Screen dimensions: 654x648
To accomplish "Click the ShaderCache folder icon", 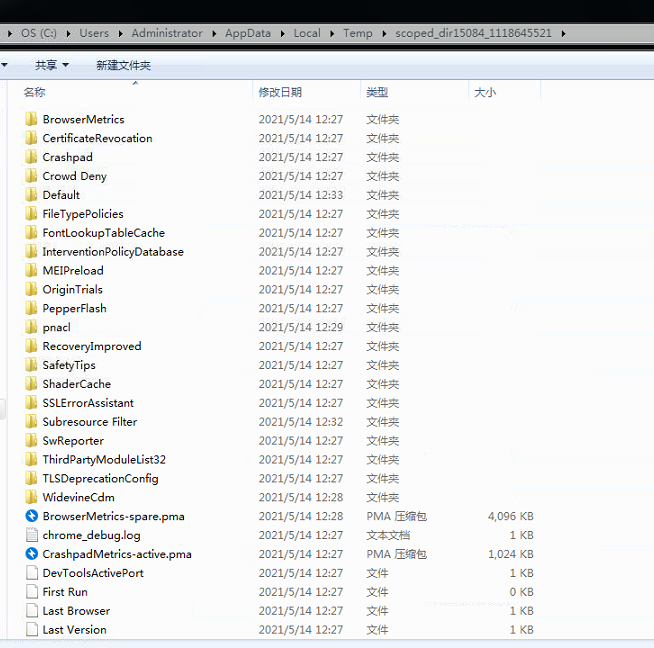I will [x=31, y=384].
